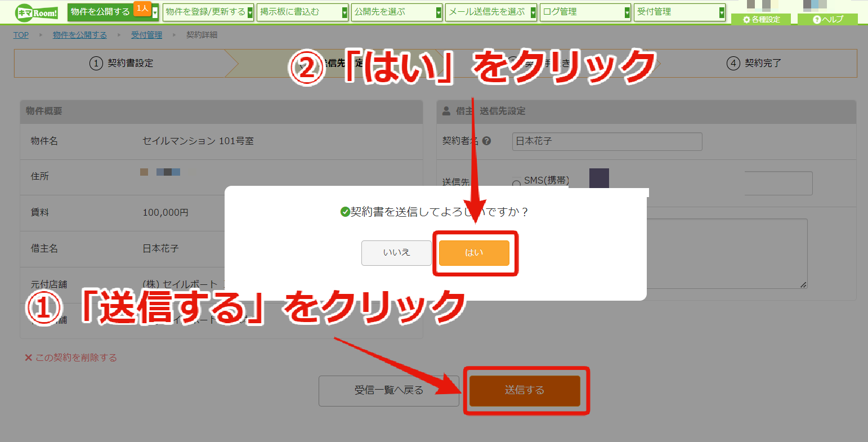Viewport: 868px width, 442px height.
Task: Click the 日本花子 borrower name value
Action: [x=160, y=248]
